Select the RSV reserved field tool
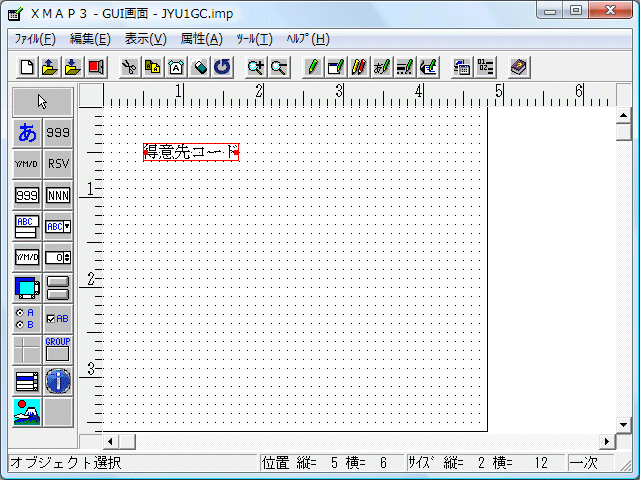This screenshot has width=640, height=480. (58, 164)
